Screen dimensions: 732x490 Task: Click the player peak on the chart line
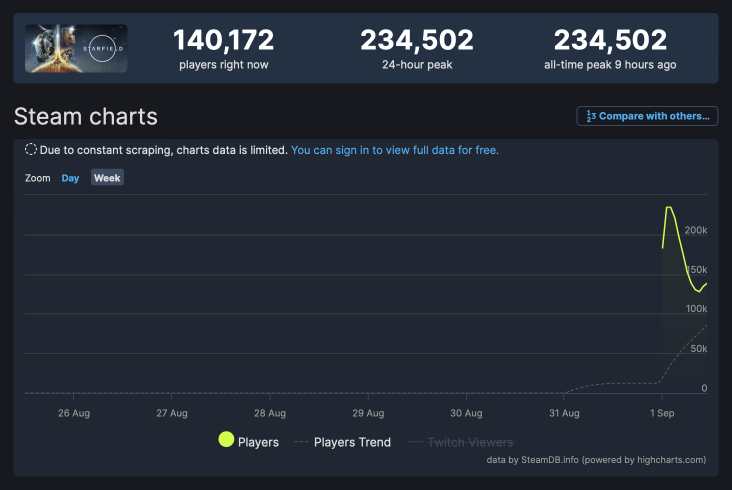pyautogui.click(x=669, y=207)
